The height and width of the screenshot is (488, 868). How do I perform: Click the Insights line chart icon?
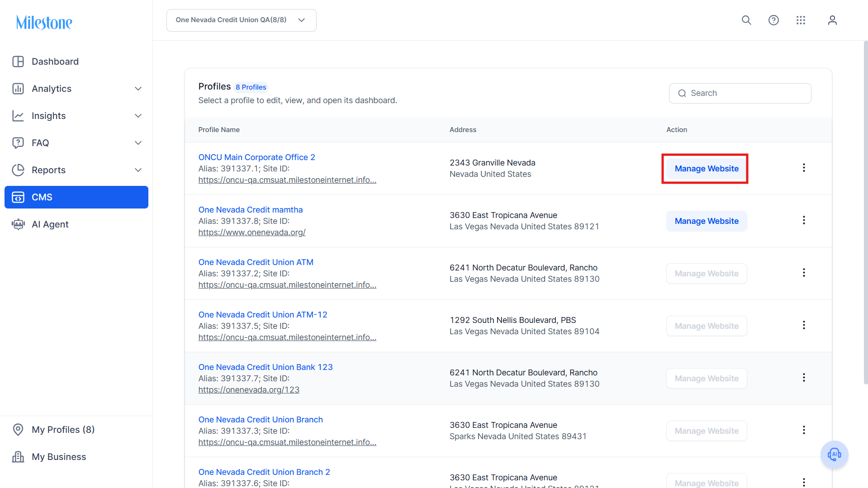coord(18,116)
